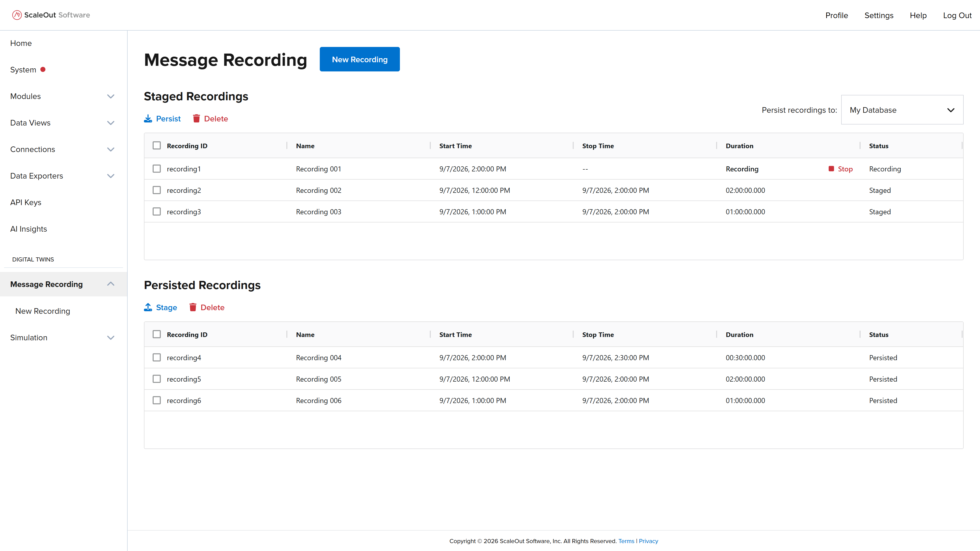Open Help in top navigation
This screenshot has width=980, height=551.
tap(918, 16)
